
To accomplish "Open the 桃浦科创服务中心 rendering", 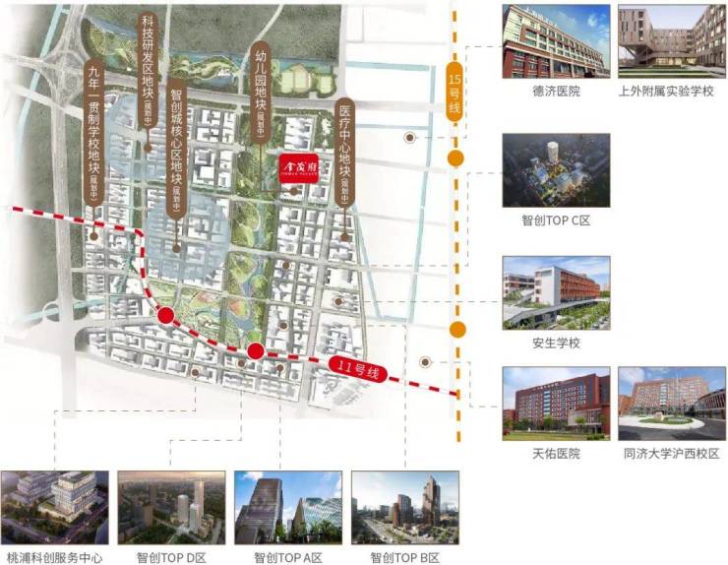I will (54, 507).
